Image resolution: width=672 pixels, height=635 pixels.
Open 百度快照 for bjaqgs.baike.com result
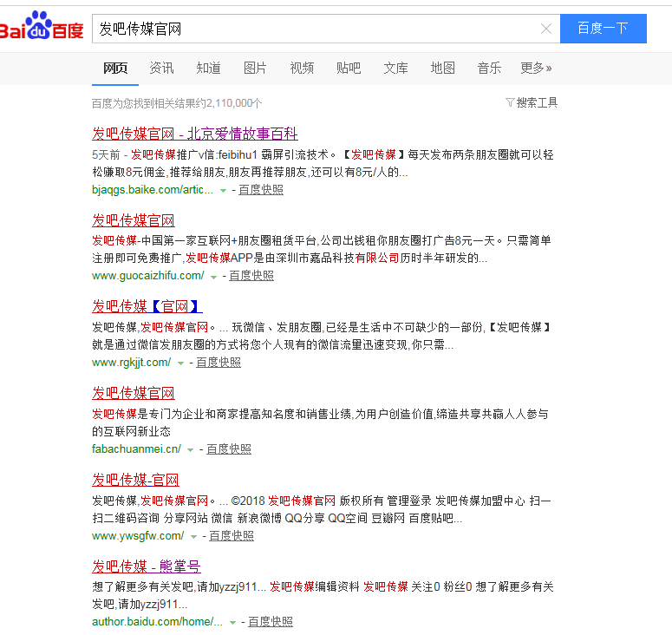pos(261,189)
